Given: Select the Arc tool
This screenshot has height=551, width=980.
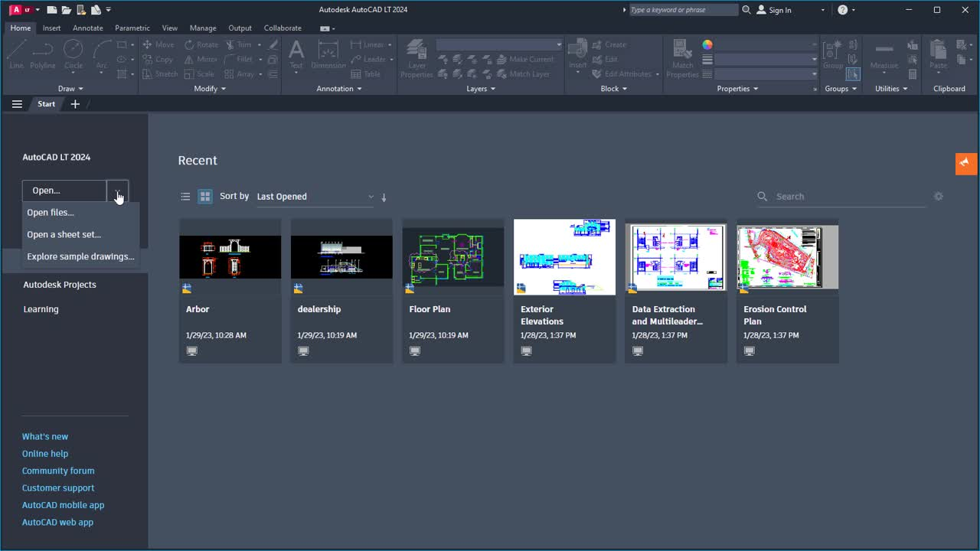Looking at the screenshot, I should (102, 55).
